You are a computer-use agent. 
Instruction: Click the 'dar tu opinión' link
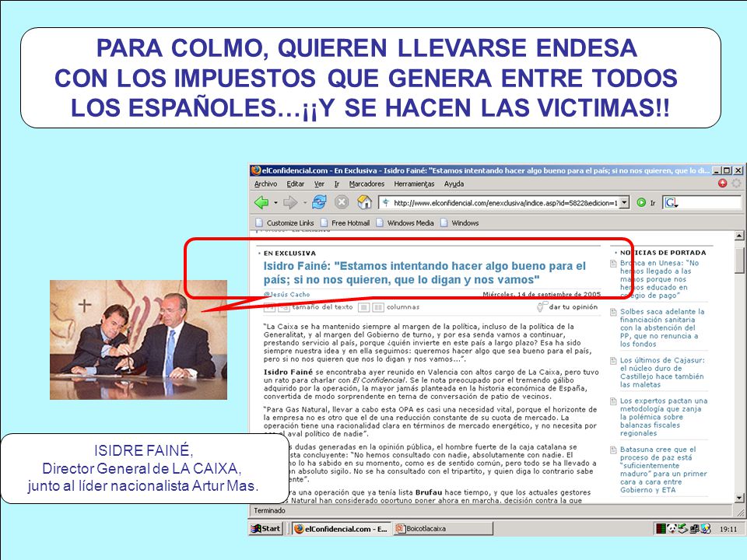click(573, 307)
